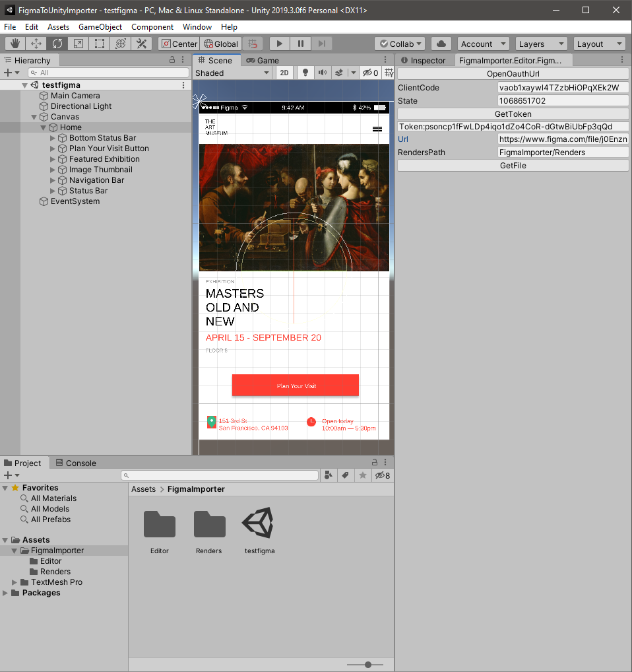Select the Scale tool
Image resolution: width=632 pixels, height=672 pixels.
pos(79,44)
